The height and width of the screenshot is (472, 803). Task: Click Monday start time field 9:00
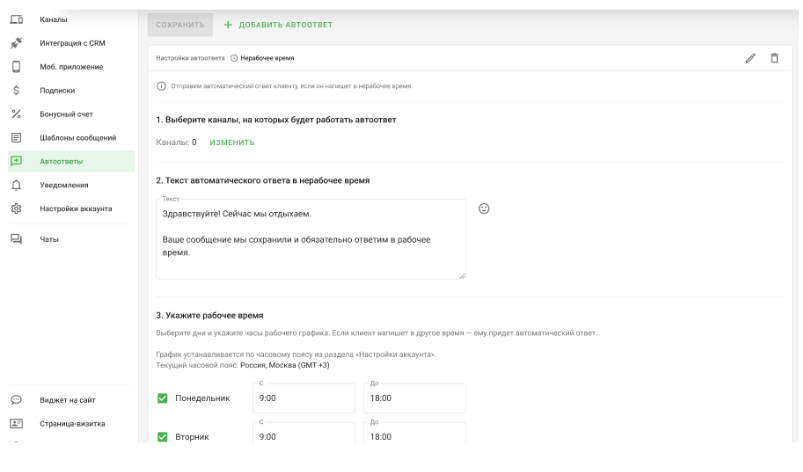click(x=303, y=398)
